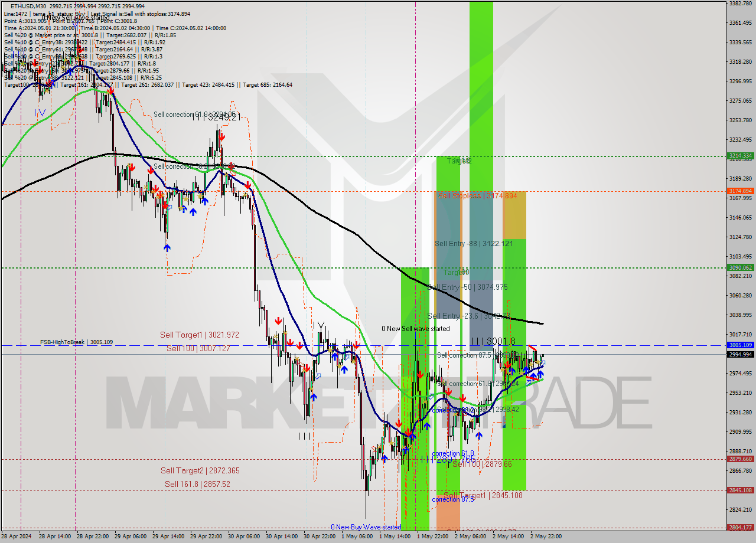Click the '29 Apr 14:00' time label
The height and width of the screenshot is (543, 756).
tap(168, 537)
